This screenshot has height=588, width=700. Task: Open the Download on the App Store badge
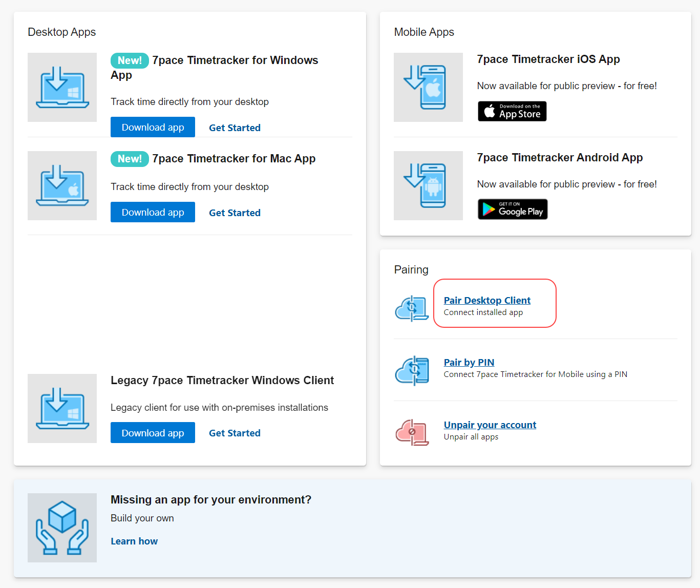click(512, 111)
